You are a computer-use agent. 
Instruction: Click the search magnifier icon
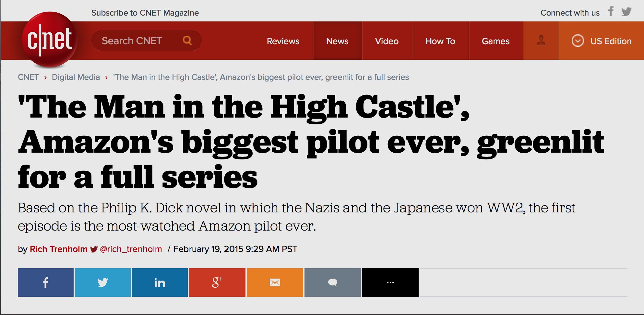187,41
